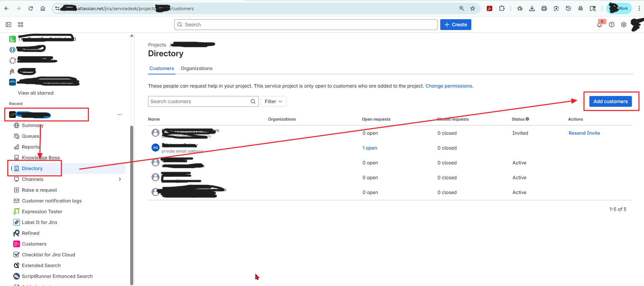The image size is (644, 286).
Task: Click the Create button
Action: coord(456,25)
